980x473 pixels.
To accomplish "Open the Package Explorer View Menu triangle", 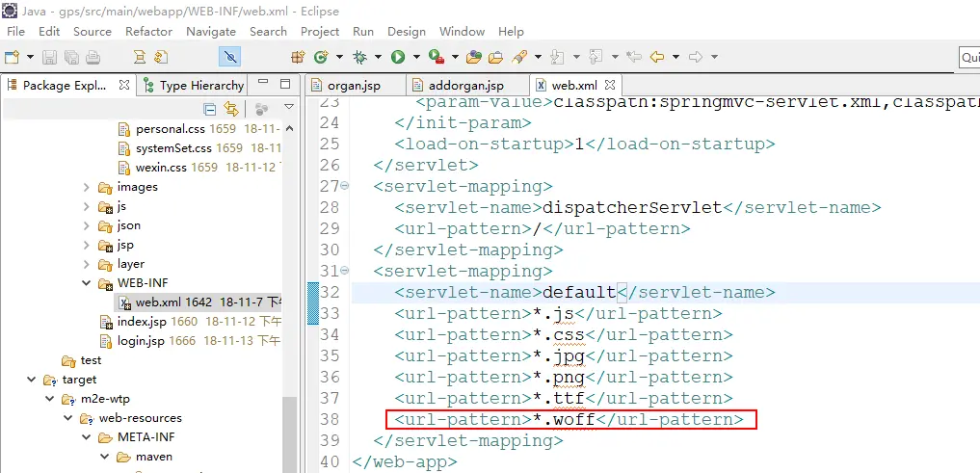I will pyautogui.click(x=289, y=108).
